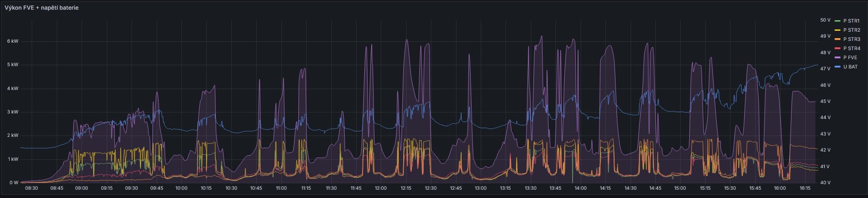The width and height of the screenshot is (868, 198).
Task: Click the 13:30 time axis label
Action: 531,188
